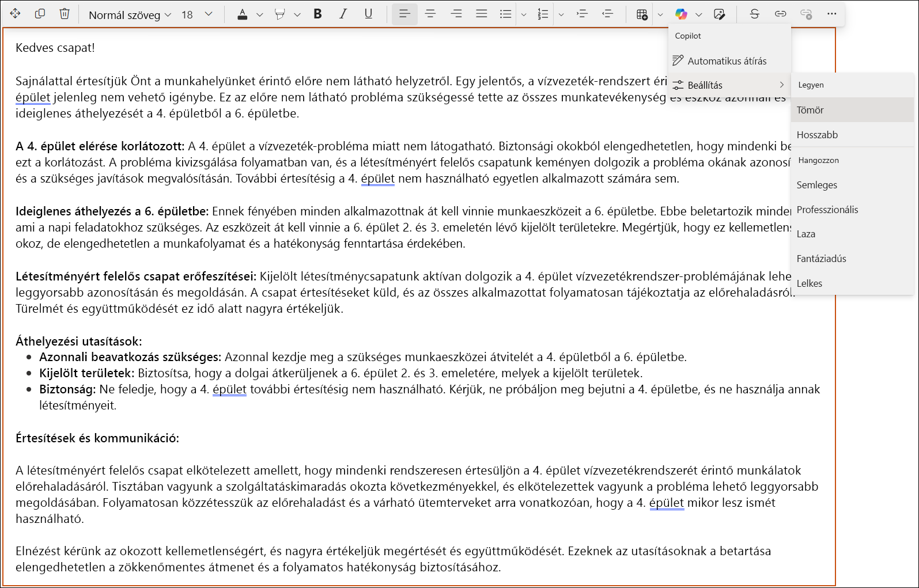Delete the web part with trash icon

click(x=65, y=14)
